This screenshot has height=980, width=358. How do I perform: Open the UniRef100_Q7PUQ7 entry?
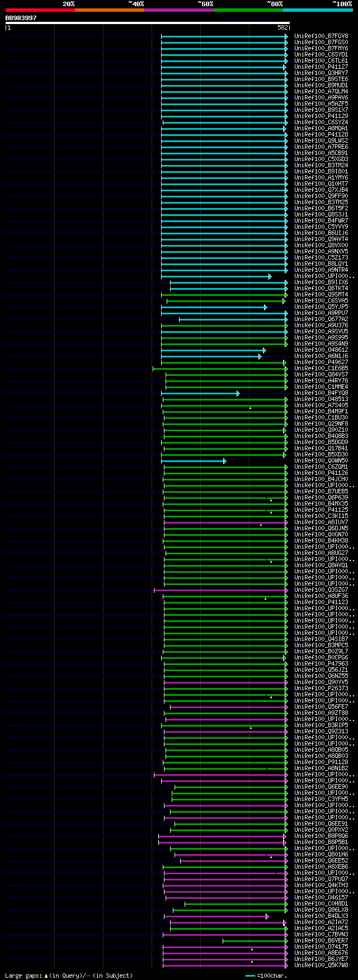[321, 879]
